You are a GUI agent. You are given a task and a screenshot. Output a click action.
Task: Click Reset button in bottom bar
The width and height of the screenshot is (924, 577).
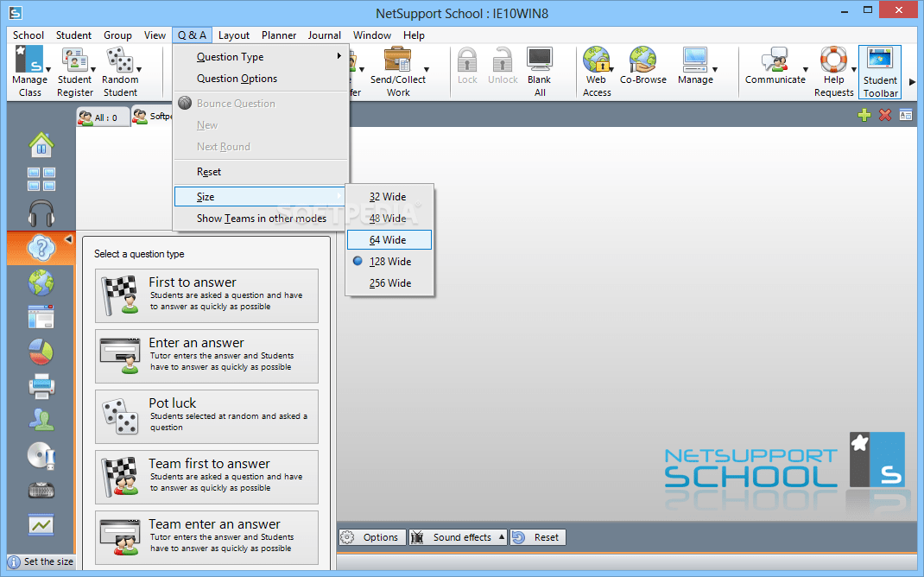(537, 537)
